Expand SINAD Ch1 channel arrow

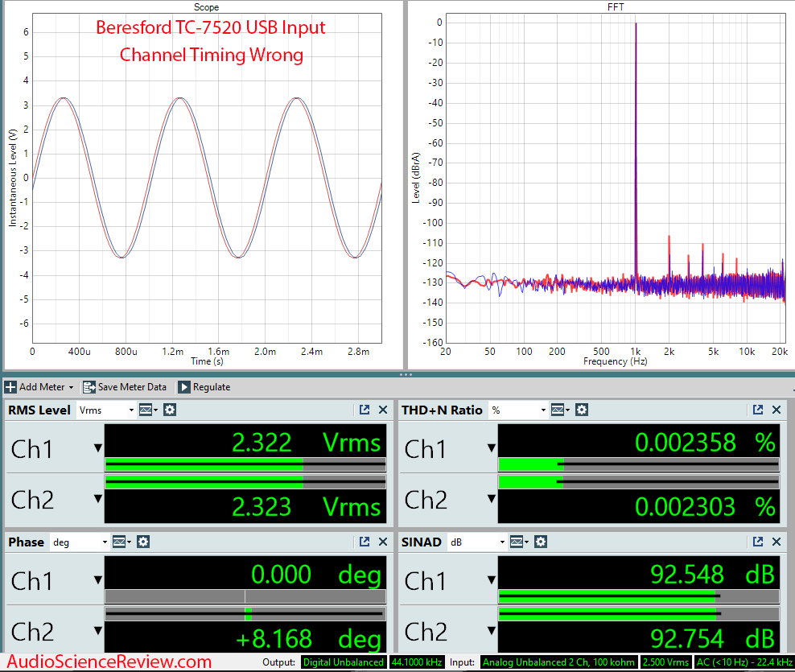(492, 579)
